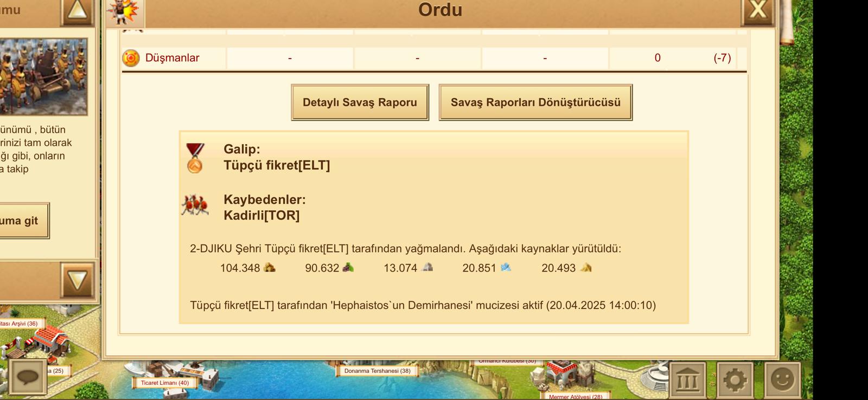
Task: Click the marble resource icon next to 13.074
Action: [x=427, y=267]
